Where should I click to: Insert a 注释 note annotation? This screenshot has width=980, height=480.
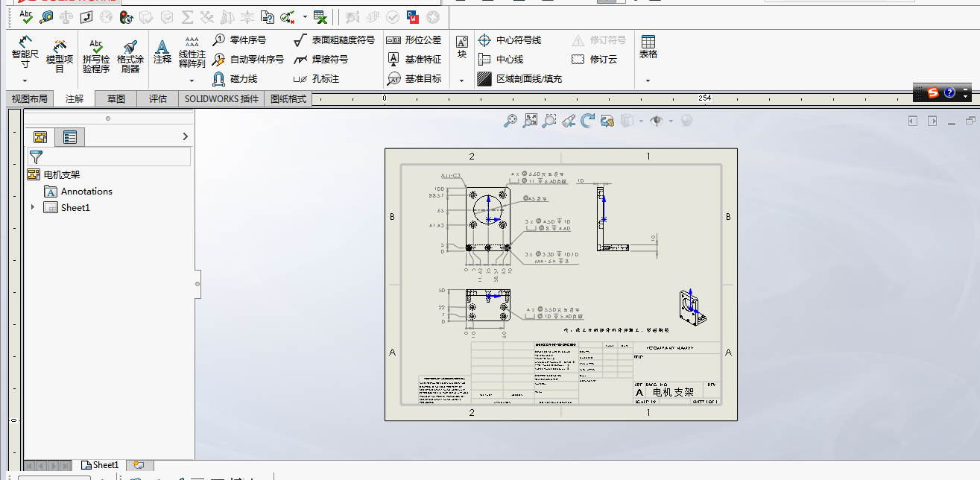pyautogui.click(x=162, y=52)
